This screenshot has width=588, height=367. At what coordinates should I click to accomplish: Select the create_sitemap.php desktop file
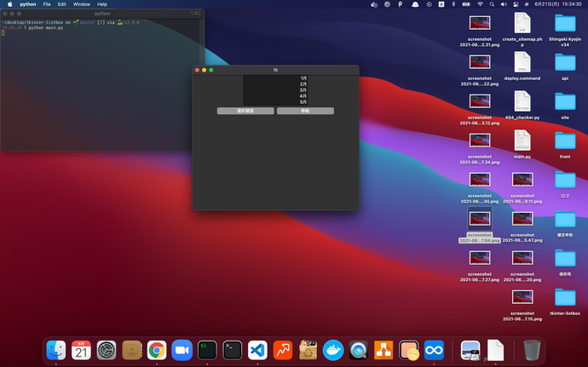point(522,23)
